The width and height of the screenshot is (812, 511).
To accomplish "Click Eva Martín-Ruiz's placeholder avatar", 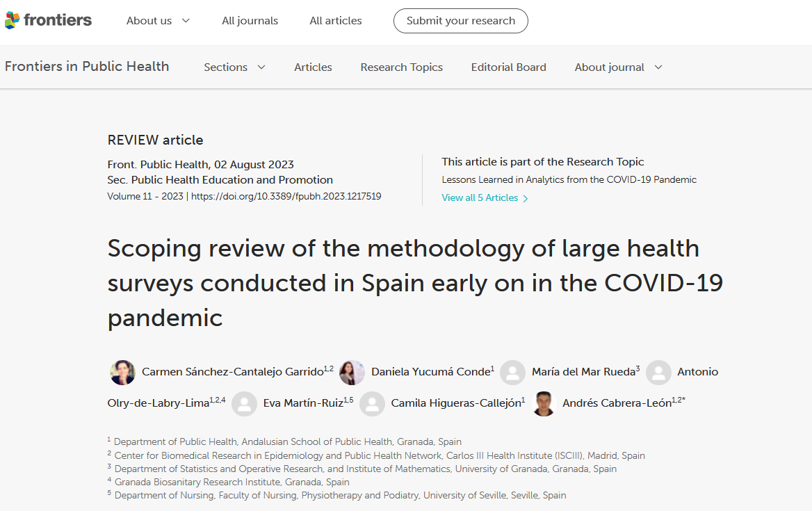I will [x=244, y=403].
